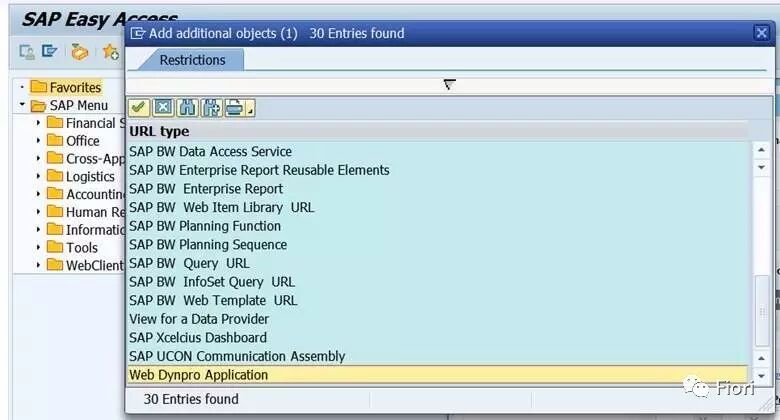Click the 30 Entries found status text

pyautogui.click(x=191, y=399)
